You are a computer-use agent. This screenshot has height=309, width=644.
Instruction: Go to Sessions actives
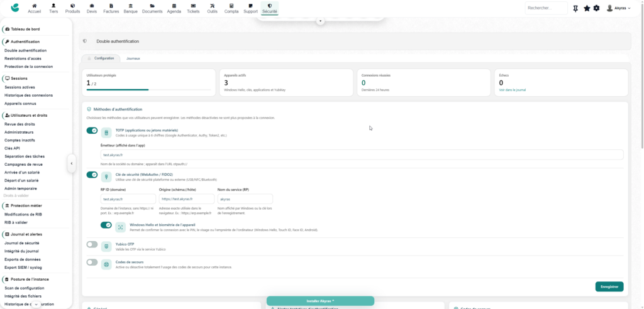pos(19,87)
